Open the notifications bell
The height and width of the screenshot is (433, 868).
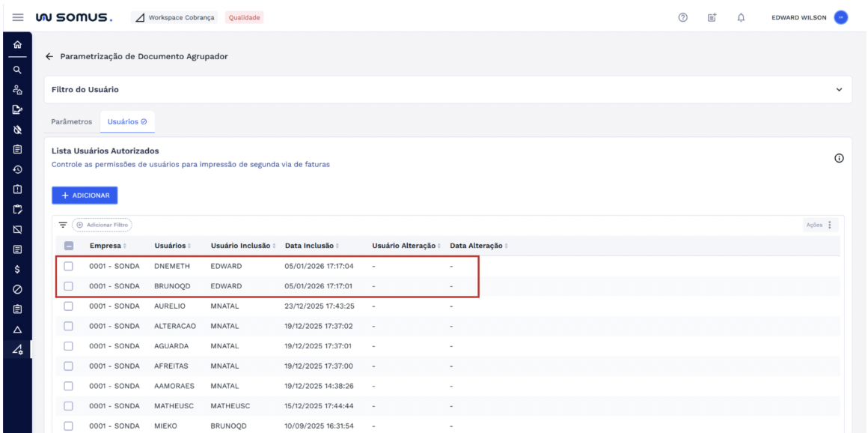click(741, 16)
